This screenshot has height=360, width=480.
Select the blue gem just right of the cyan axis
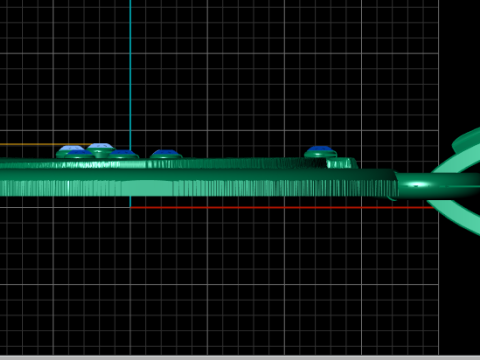point(166,153)
